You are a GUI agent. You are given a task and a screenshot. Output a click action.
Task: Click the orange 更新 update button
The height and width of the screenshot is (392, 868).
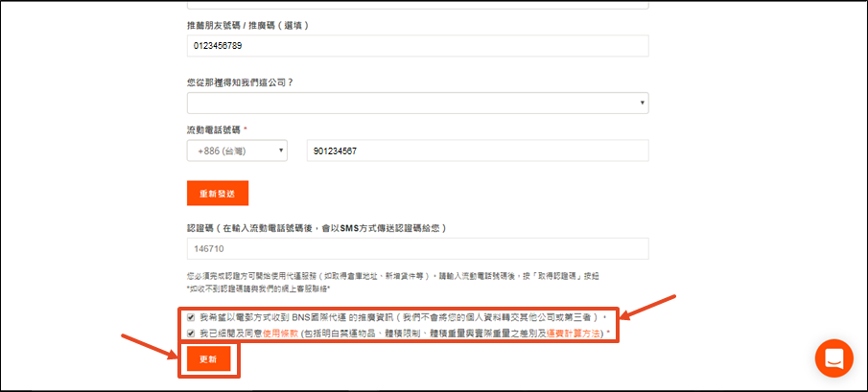click(x=208, y=359)
